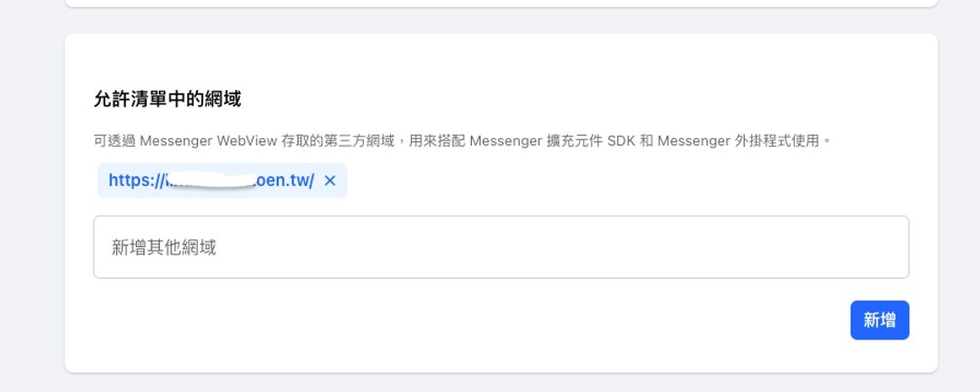
Task: Click the "oen.tw/" suffix of the domain
Action: 285,181
